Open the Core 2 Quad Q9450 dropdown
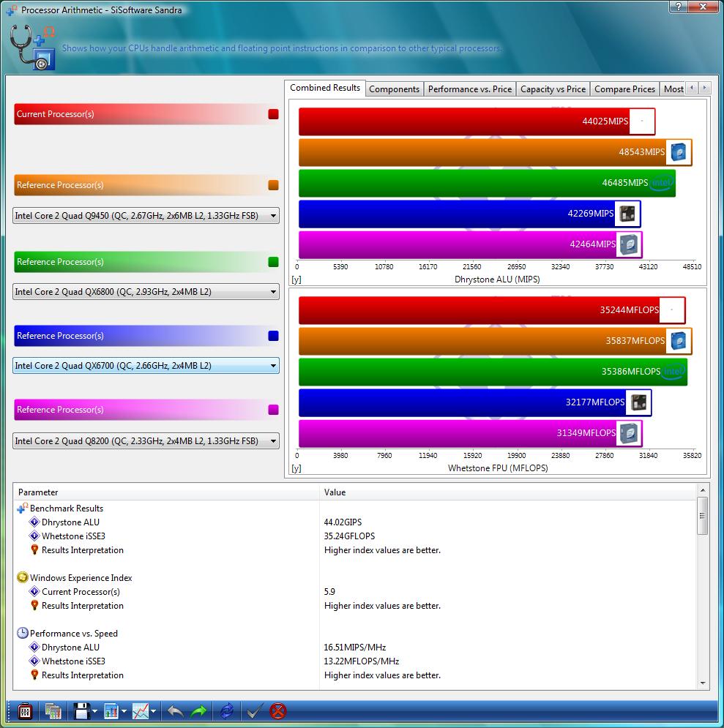 click(x=146, y=215)
